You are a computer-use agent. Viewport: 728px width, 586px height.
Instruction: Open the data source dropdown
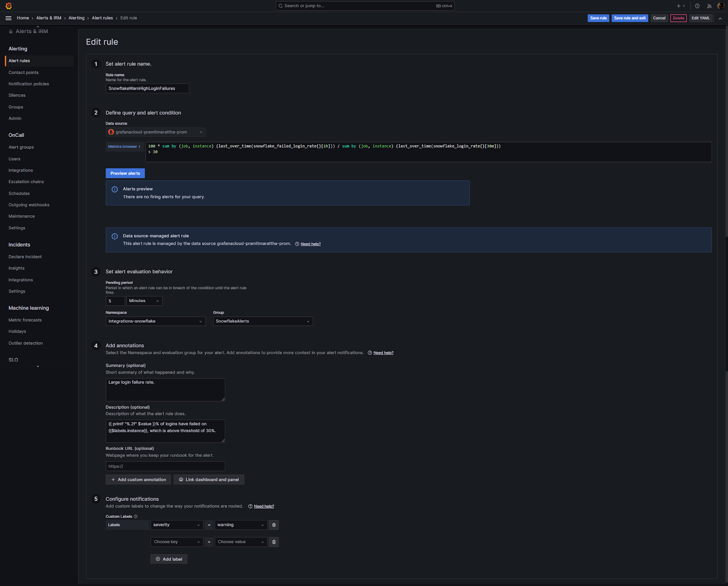point(156,132)
